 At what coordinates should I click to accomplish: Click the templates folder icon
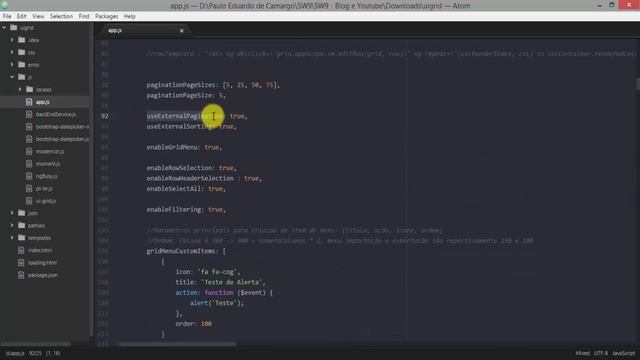pyautogui.click(x=22, y=238)
